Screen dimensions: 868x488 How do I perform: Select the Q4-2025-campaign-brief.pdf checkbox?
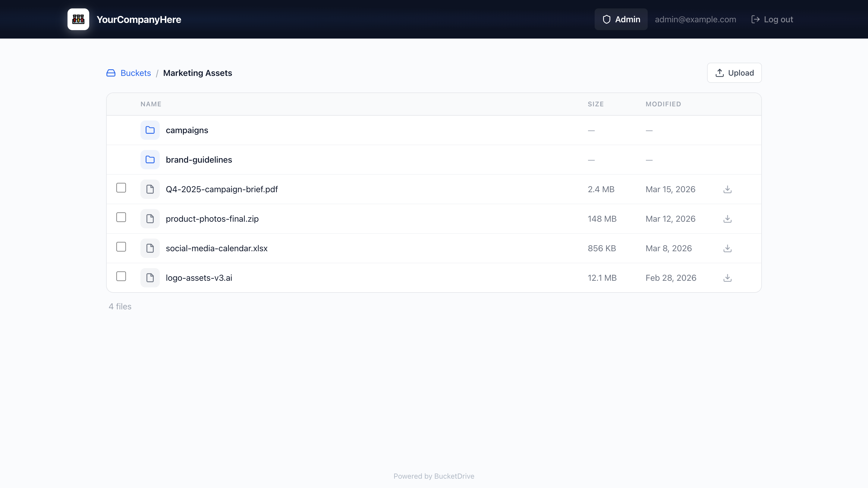coord(121,188)
